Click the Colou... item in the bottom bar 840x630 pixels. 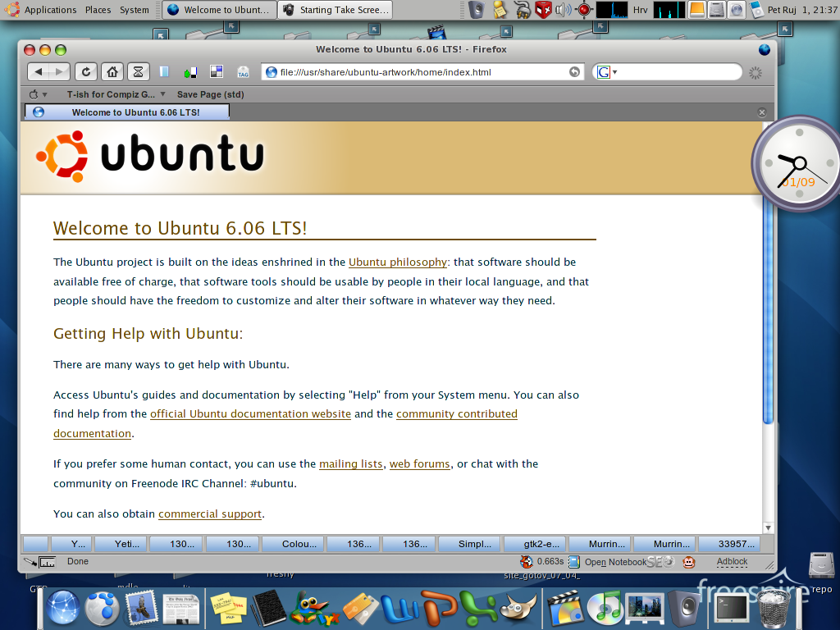pos(293,544)
